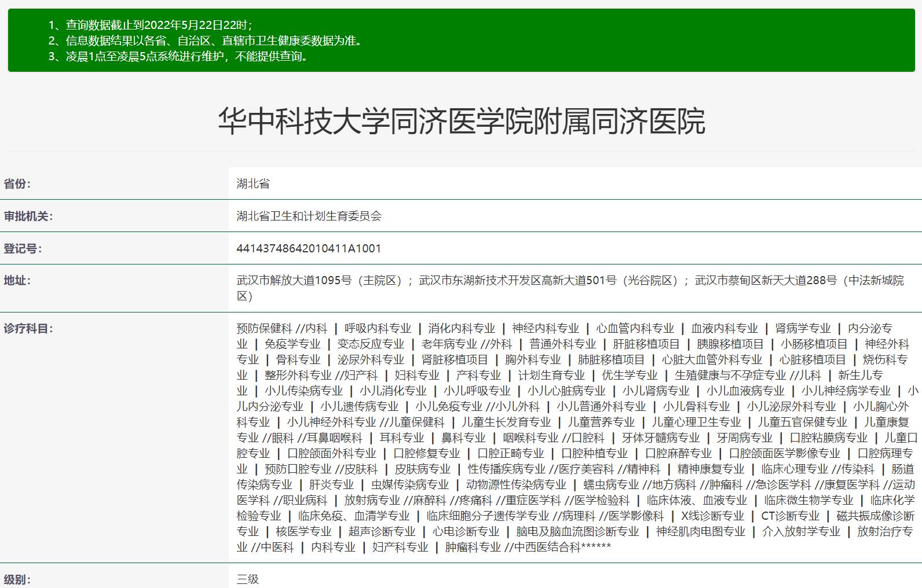Screen dimensions: 922x588
Task: Click the 呼吸内科专业 entry
Action: click(x=378, y=329)
